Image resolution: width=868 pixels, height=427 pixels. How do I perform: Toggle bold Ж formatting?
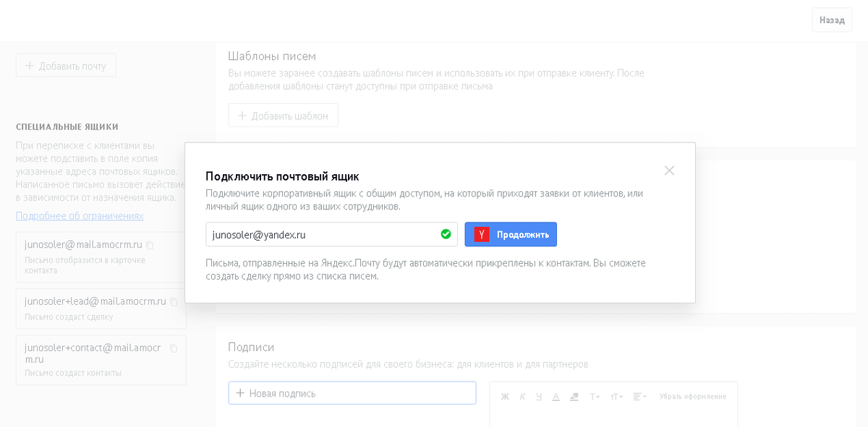pyautogui.click(x=506, y=397)
